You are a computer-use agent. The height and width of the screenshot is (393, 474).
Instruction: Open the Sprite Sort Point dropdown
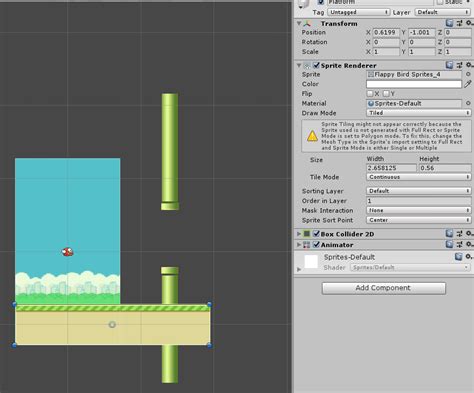(419, 220)
